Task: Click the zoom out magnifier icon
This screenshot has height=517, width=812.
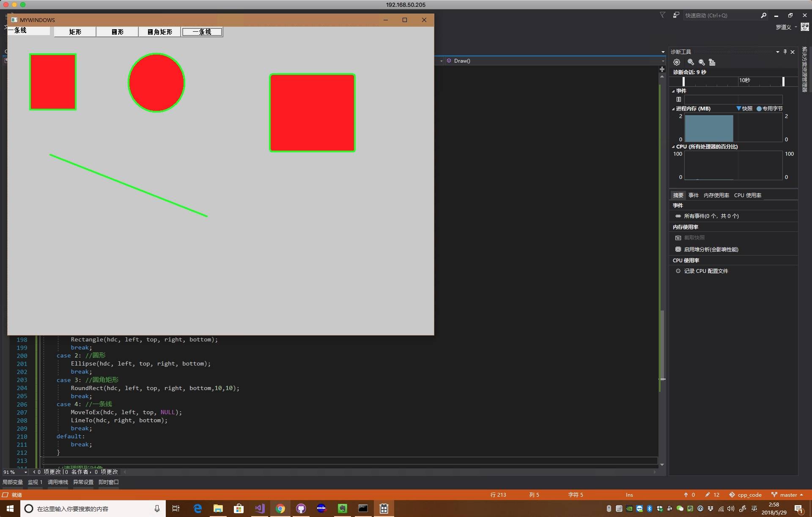Action: coord(702,62)
